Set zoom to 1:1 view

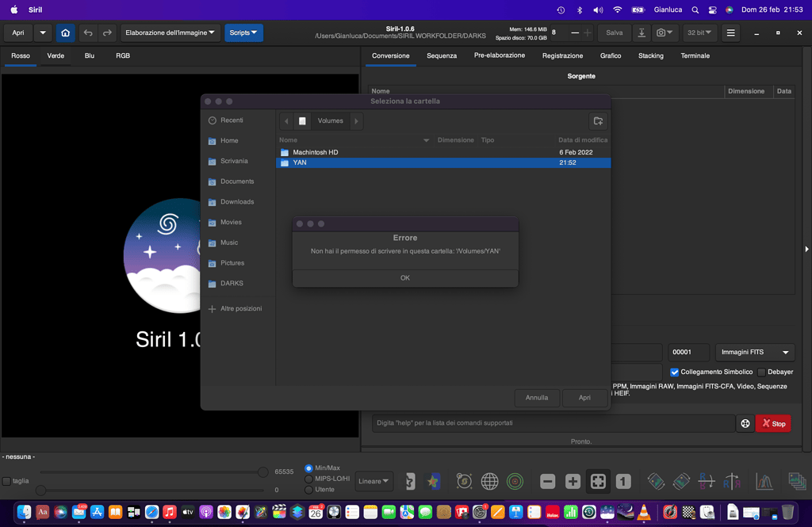click(623, 480)
